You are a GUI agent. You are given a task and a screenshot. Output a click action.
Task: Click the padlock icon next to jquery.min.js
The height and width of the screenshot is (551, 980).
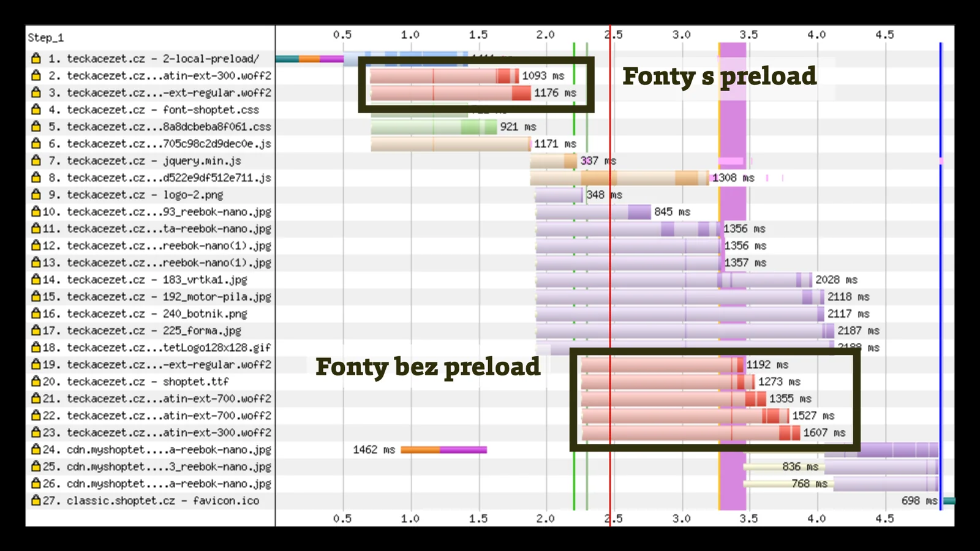[36, 160]
